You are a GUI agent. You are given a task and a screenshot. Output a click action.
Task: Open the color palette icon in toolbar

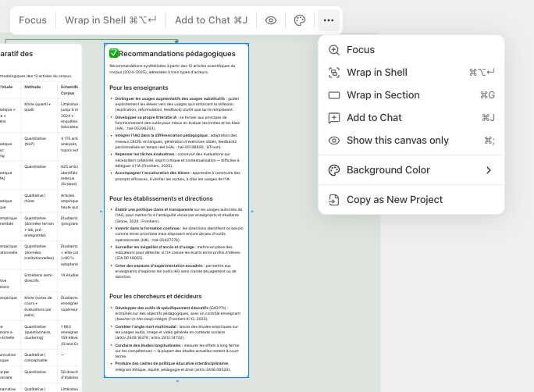[x=300, y=20]
